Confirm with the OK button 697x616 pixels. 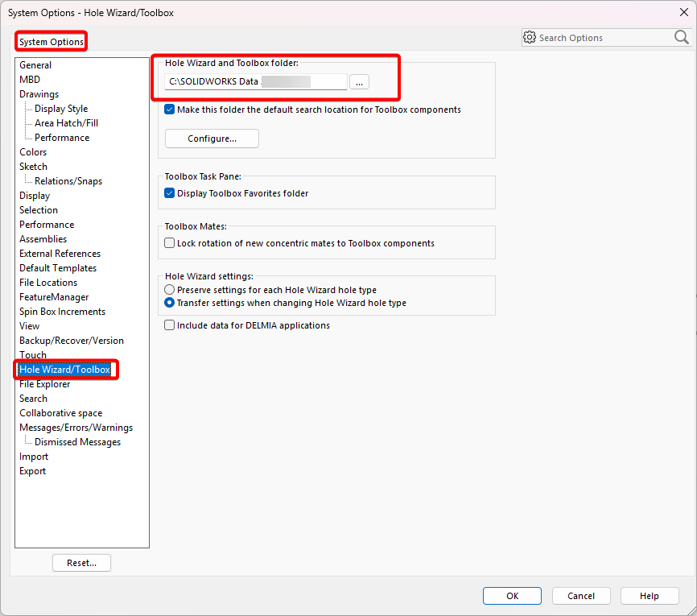point(512,596)
